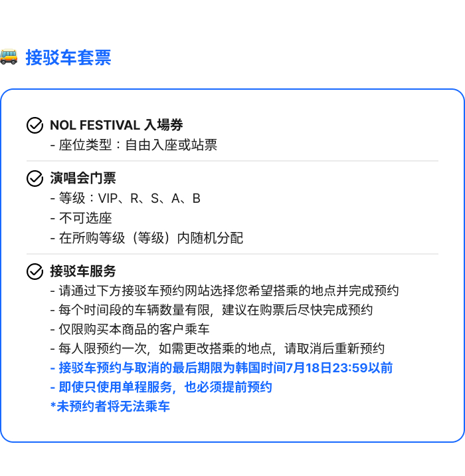
Task: Click the VIP, R, S, A, B grades line
Action: pos(126,198)
